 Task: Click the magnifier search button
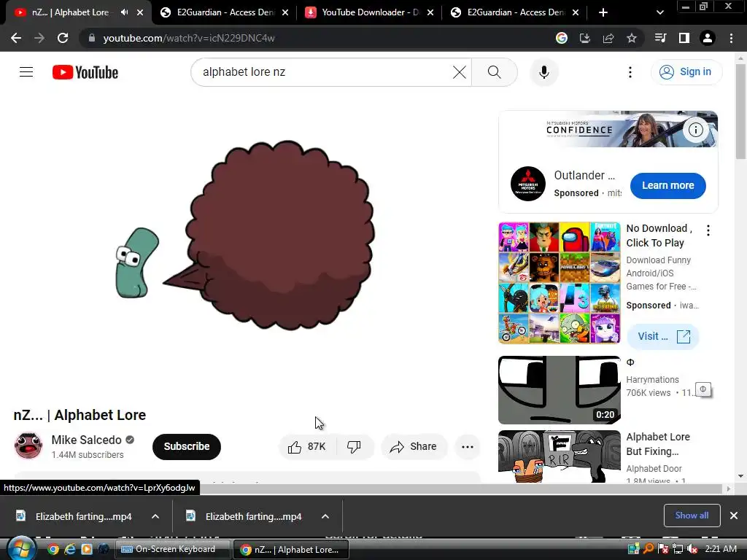click(x=495, y=72)
